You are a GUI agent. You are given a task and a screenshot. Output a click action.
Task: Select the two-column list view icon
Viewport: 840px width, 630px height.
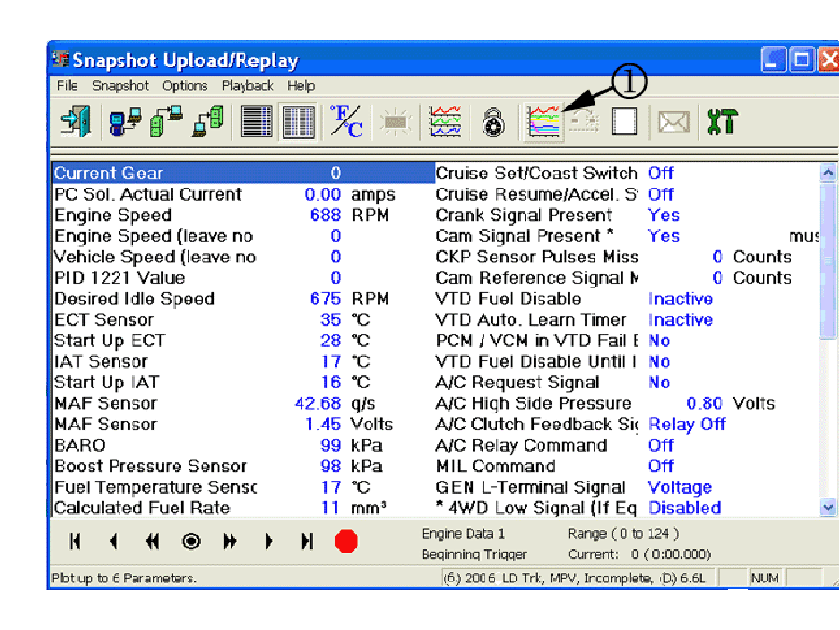[299, 122]
